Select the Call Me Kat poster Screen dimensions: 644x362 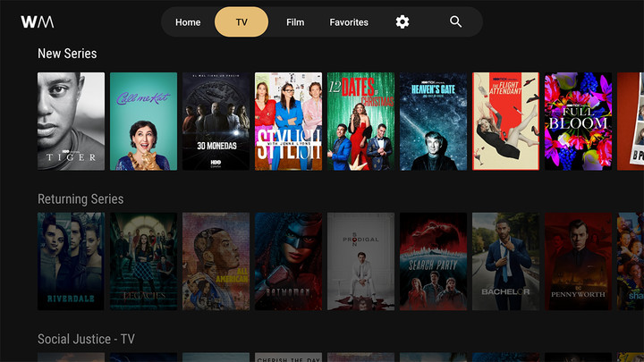(x=143, y=121)
